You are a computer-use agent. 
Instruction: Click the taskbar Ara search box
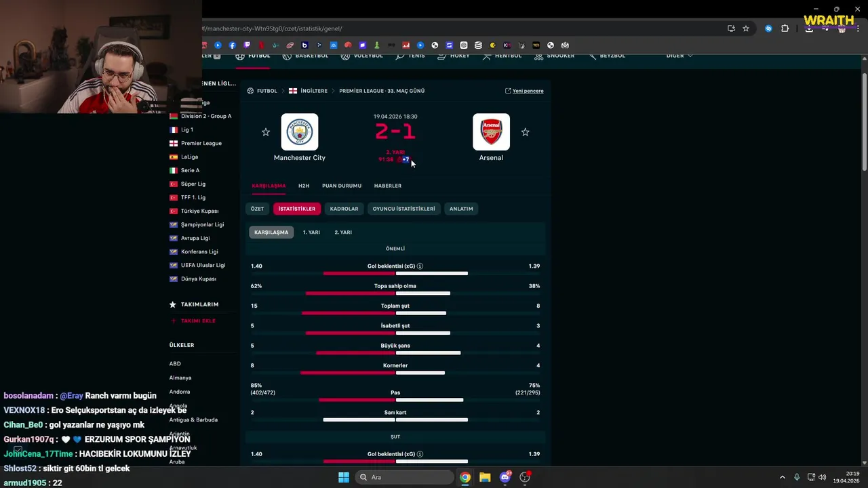pyautogui.click(x=405, y=477)
